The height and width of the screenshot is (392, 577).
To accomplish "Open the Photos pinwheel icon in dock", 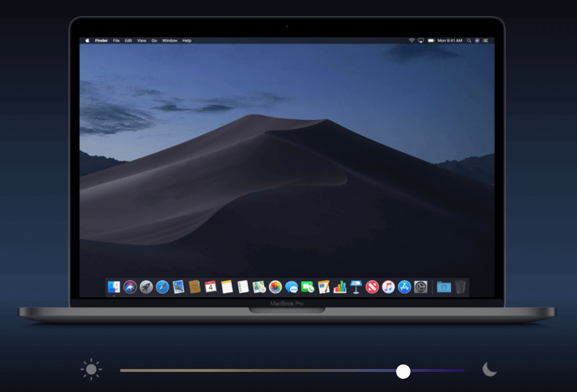I will click(x=275, y=287).
